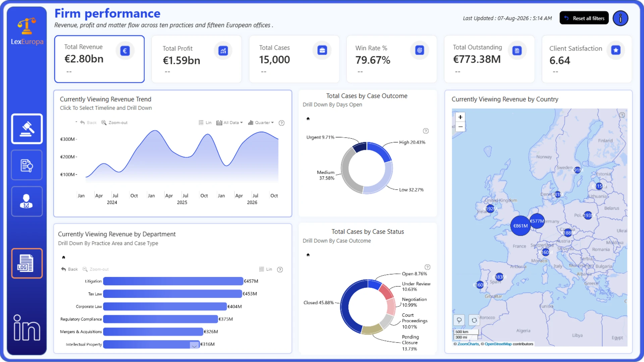Click the briefcase icon on Total Cases card
Viewport: 644px width, 362px height.
click(322, 50)
